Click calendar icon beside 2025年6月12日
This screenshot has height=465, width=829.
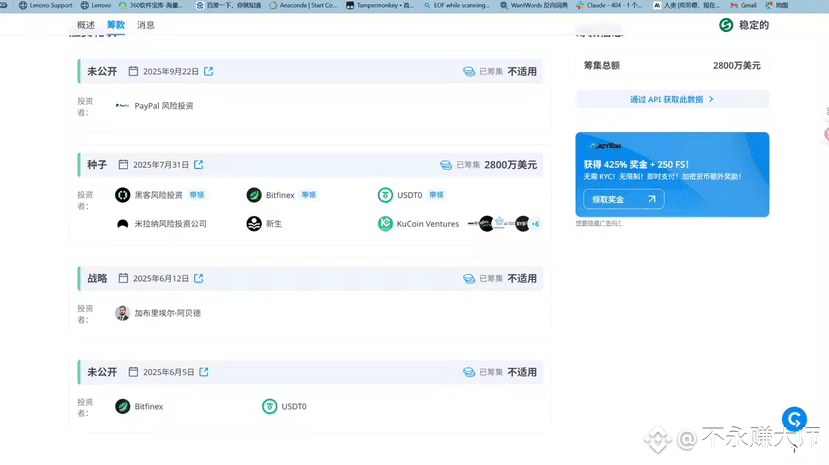[x=123, y=278]
